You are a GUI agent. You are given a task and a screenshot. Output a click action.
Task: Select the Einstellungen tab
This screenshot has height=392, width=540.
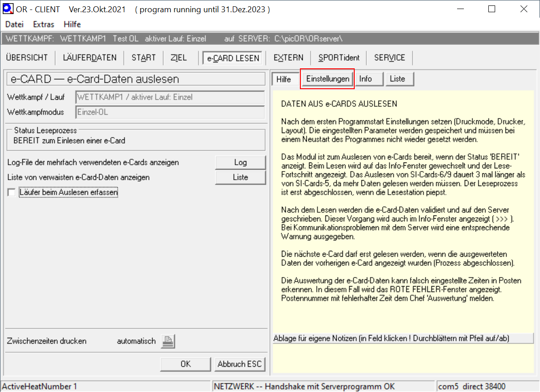(x=328, y=79)
